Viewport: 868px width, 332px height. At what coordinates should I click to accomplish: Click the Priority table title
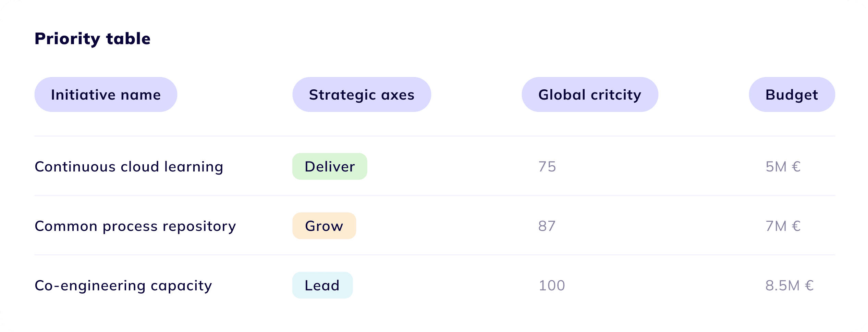click(x=93, y=39)
